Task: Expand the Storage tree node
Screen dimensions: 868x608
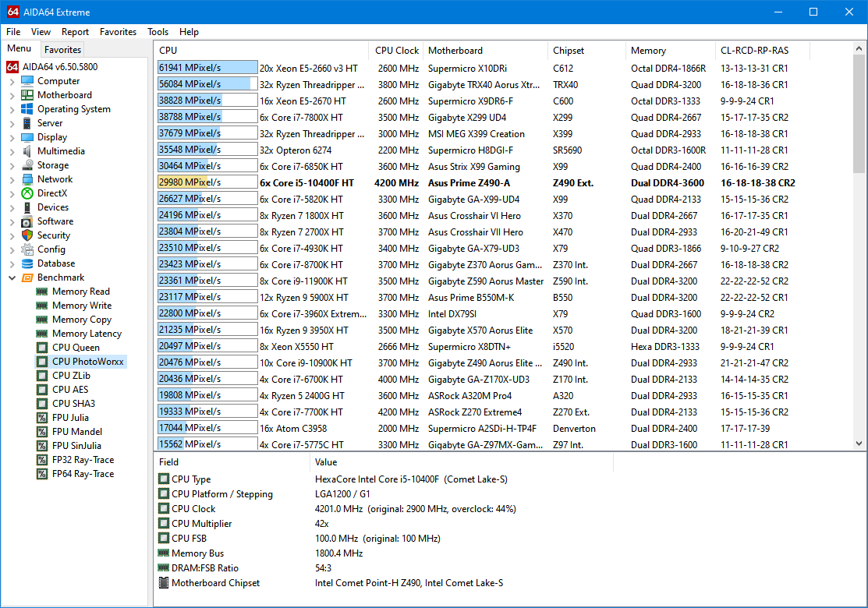Action: tap(12, 165)
